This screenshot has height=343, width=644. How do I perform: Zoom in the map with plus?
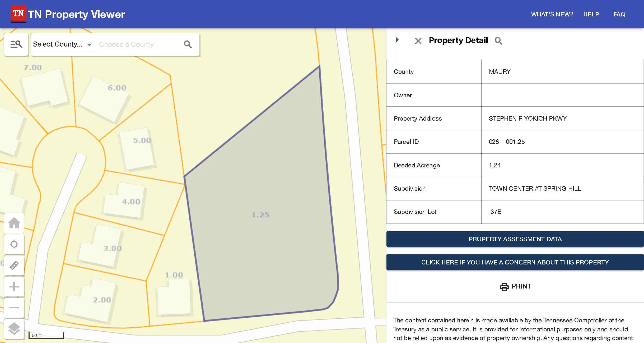(14, 286)
